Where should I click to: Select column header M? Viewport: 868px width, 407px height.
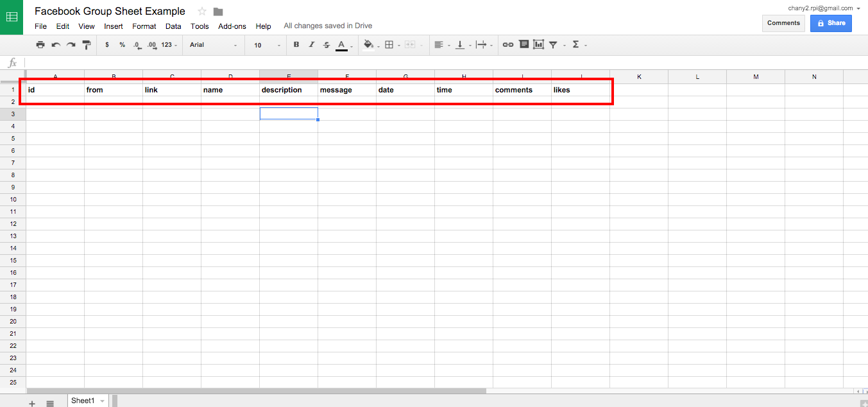pos(756,77)
